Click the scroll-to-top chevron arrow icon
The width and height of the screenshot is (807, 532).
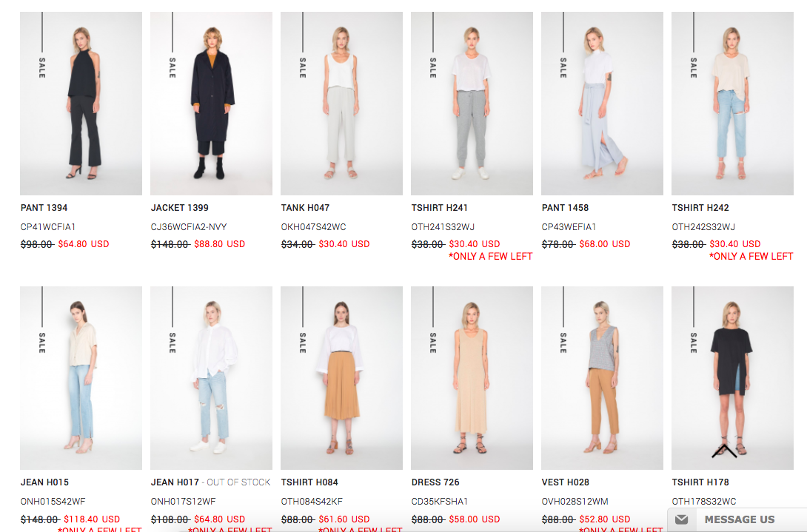tap(725, 451)
